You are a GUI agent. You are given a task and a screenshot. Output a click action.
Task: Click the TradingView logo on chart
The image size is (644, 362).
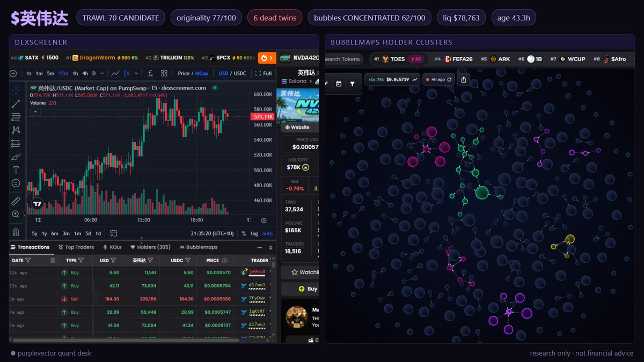[x=37, y=204]
